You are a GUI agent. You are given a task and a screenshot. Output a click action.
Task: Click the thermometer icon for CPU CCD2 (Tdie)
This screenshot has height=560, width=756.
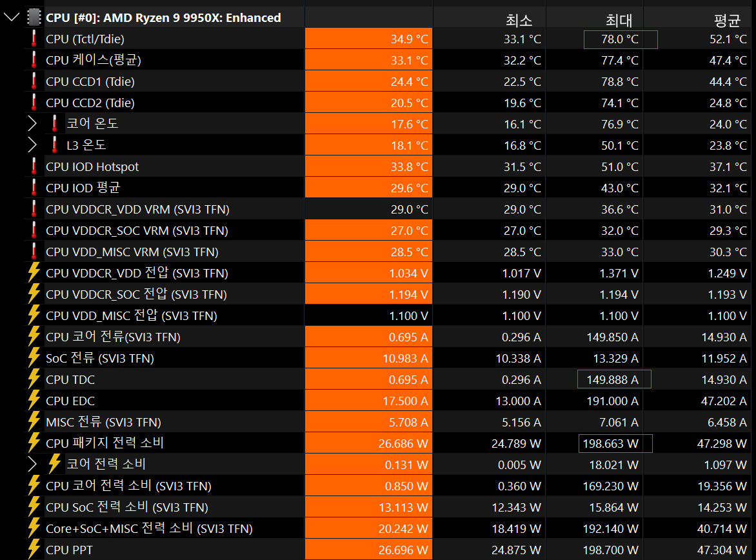[34, 102]
